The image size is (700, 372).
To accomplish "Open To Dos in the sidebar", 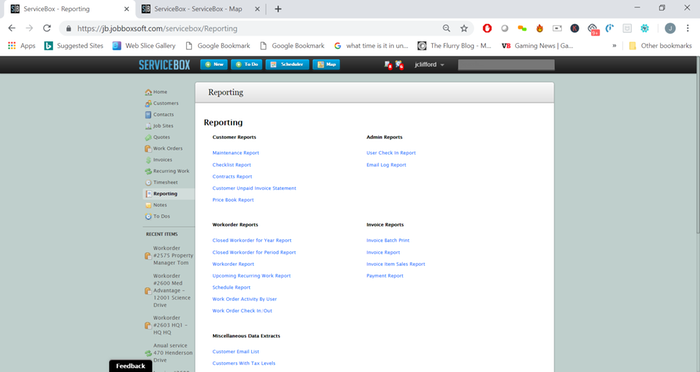I will click(x=158, y=216).
